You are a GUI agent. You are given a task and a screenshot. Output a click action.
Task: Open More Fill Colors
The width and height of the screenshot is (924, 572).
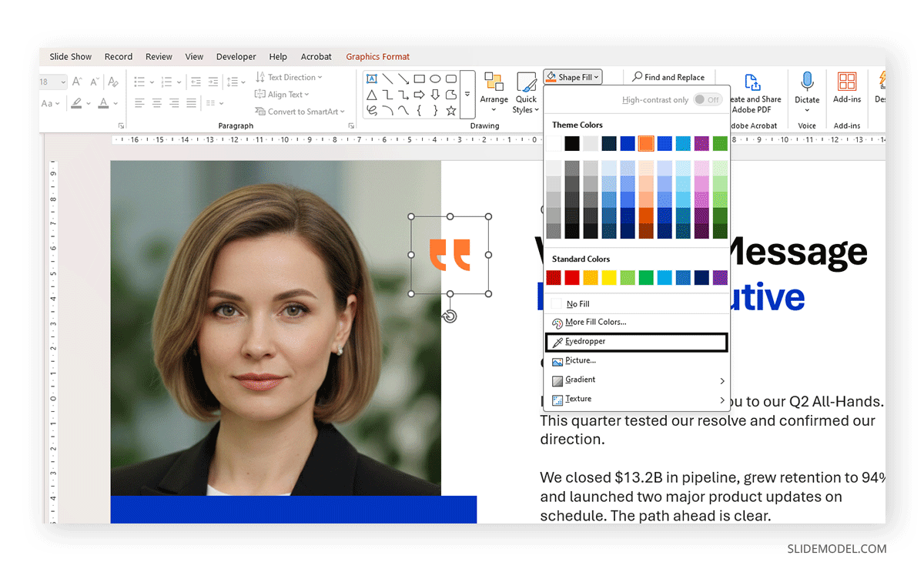tap(636, 323)
